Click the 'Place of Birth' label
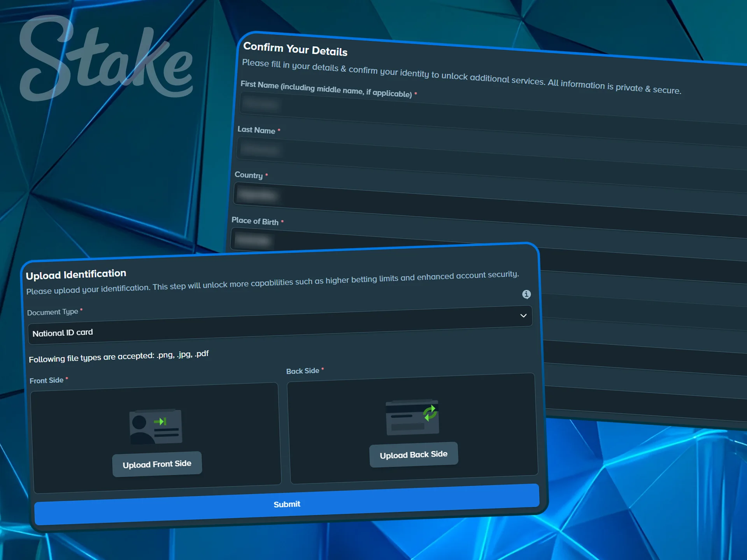Screen dimensions: 747x560 (255, 221)
